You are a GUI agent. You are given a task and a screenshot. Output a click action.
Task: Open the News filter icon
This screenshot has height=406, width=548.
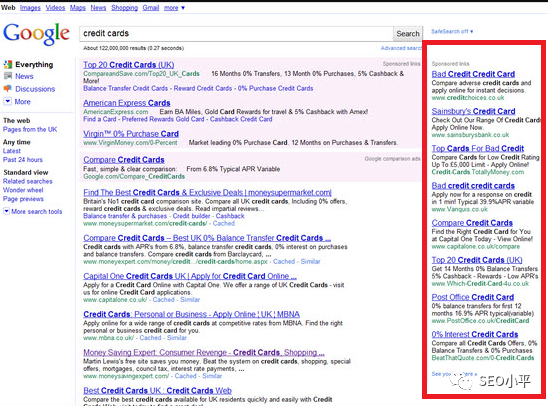click(8, 76)
